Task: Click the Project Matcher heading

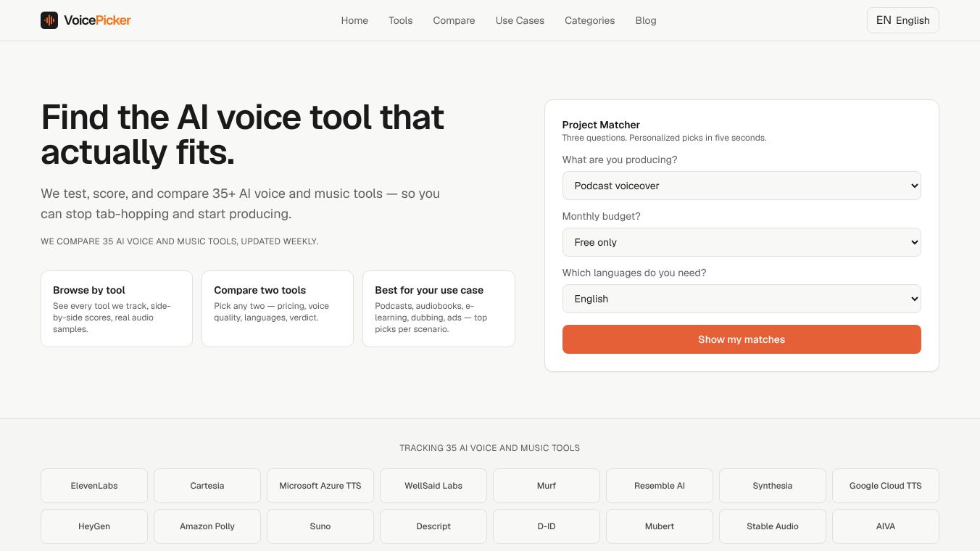Action: (601, 125)
